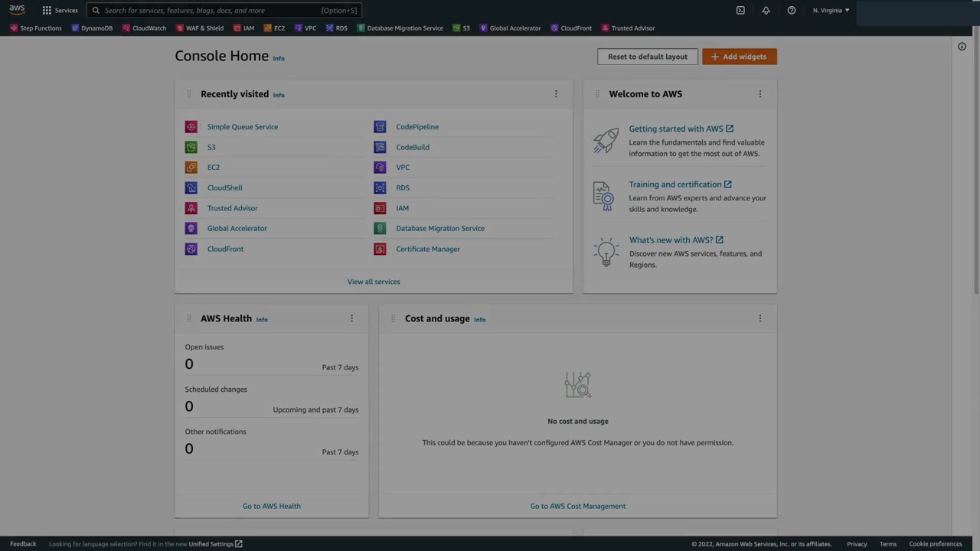Open the help question mark menu

pyautogui.click(x=792, y=11)
